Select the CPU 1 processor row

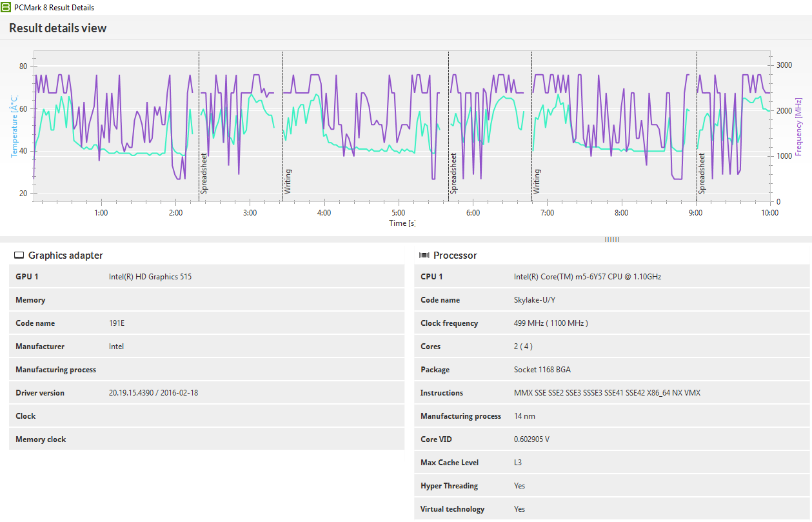611,277
